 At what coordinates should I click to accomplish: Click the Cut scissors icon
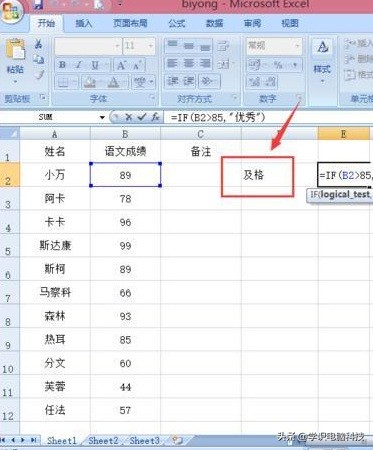click(x=39, y=44)
